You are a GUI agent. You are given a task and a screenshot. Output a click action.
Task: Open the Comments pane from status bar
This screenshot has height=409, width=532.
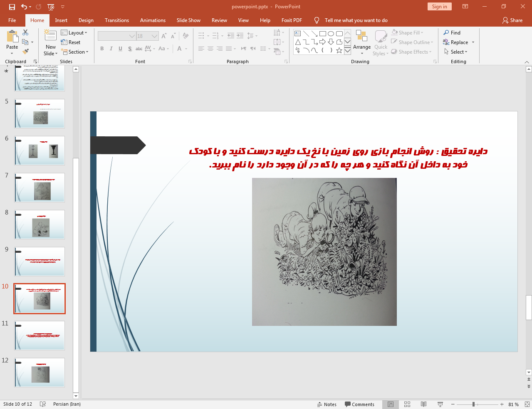(359, 404)
